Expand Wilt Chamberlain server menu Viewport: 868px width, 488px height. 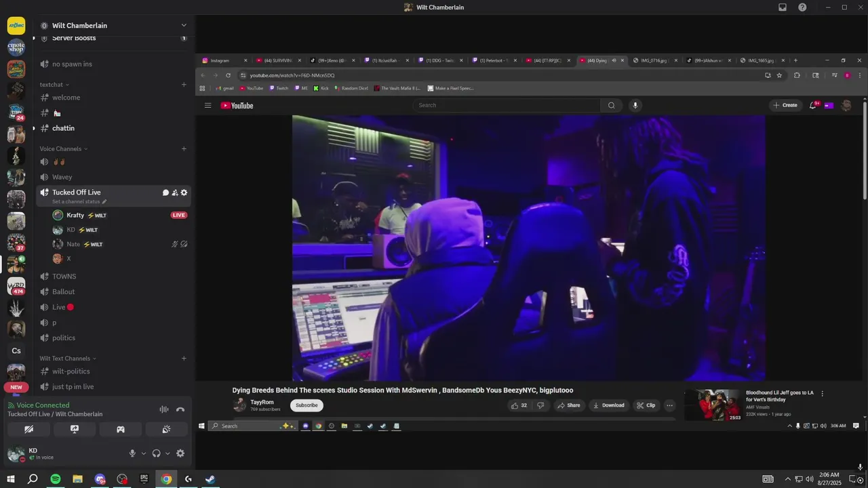(x=184, y=25)
